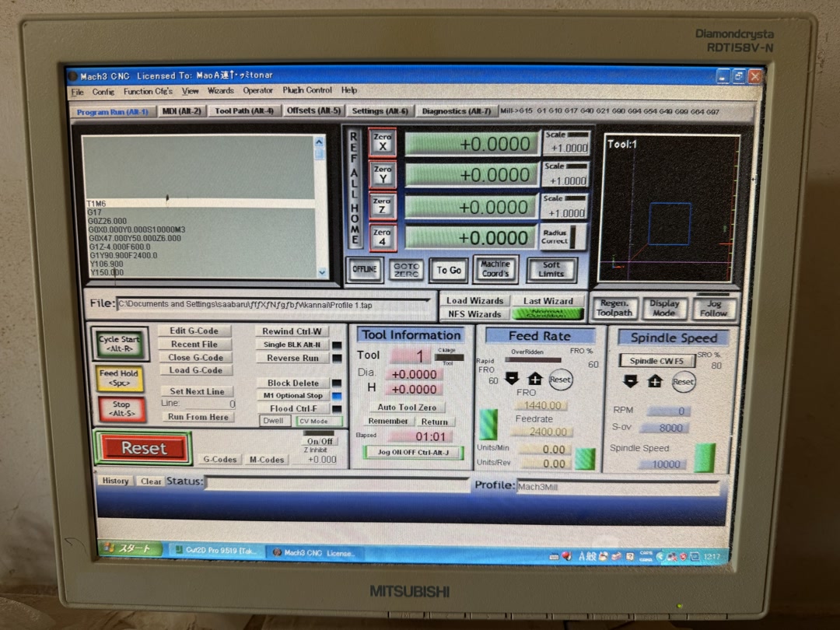Viewport: 840px width, 630px height.
Task: Toggle Block Delete
Action: 292,383
